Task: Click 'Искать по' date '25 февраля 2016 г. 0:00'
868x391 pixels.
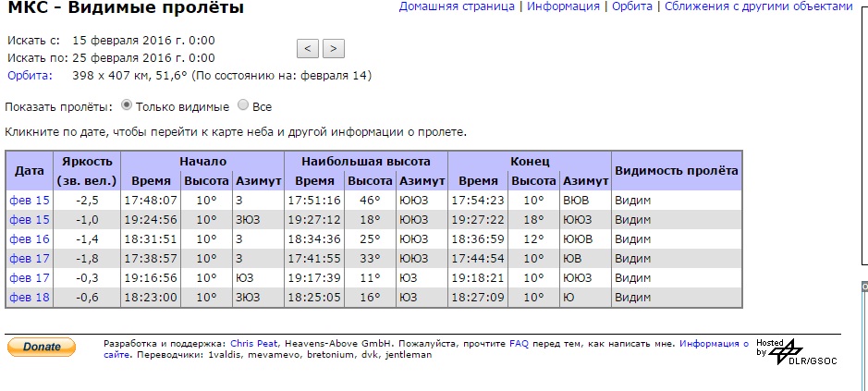Action: point(143,58)
